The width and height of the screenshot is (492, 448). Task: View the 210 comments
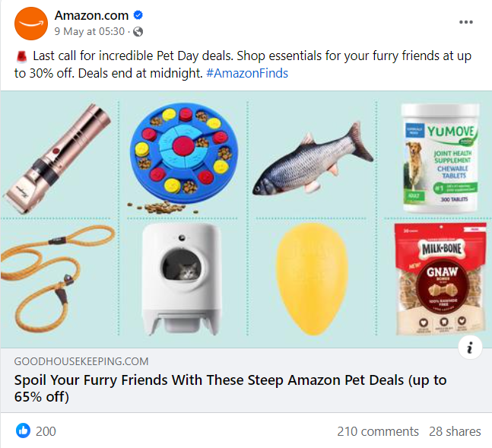point(378,431)
